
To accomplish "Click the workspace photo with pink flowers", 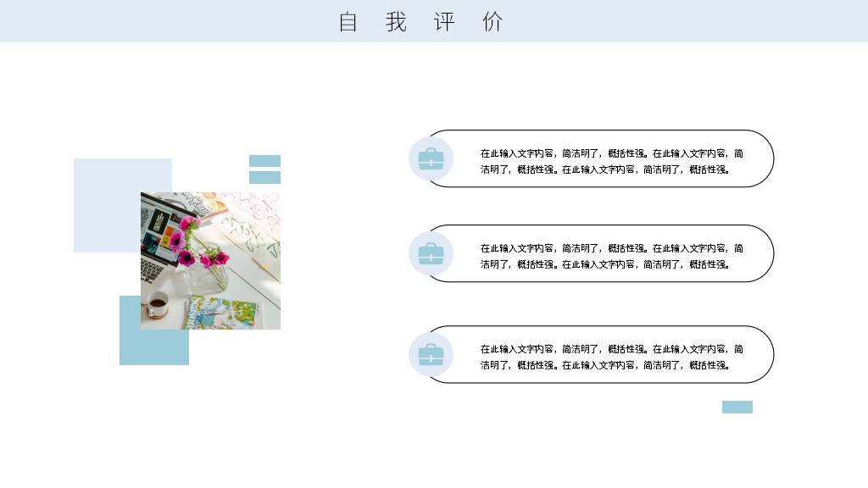I will point(210,259).
